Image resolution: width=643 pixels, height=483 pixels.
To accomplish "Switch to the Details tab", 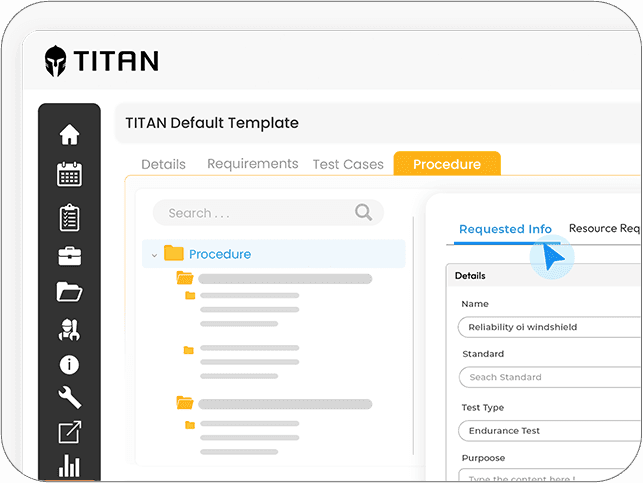I will pyautogui.click(x=163, y=164).
